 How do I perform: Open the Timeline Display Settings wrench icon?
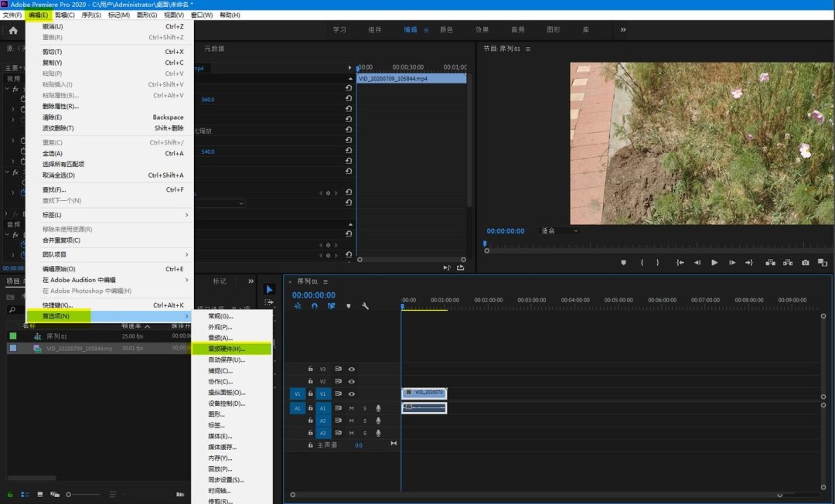pyautogui.click(x=365, y=306)
